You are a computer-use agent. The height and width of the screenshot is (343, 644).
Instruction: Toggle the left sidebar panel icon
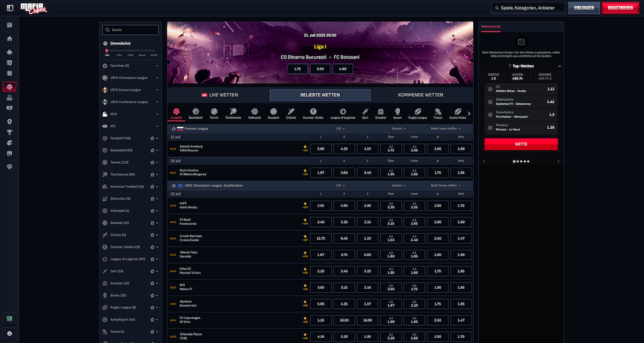10,8
